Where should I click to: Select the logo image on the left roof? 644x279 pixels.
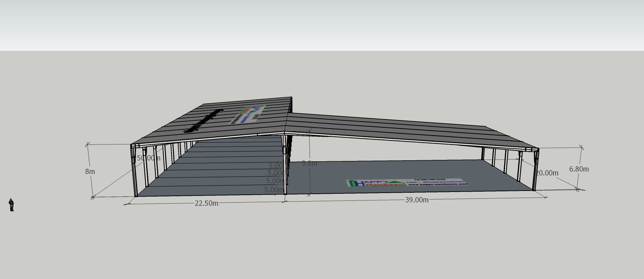click(248, 115)
